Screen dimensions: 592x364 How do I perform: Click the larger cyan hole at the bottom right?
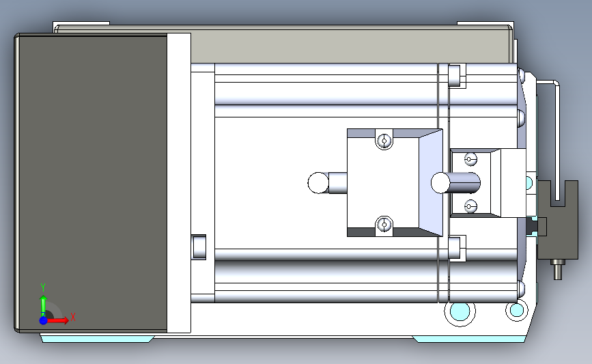click(460, 311)
